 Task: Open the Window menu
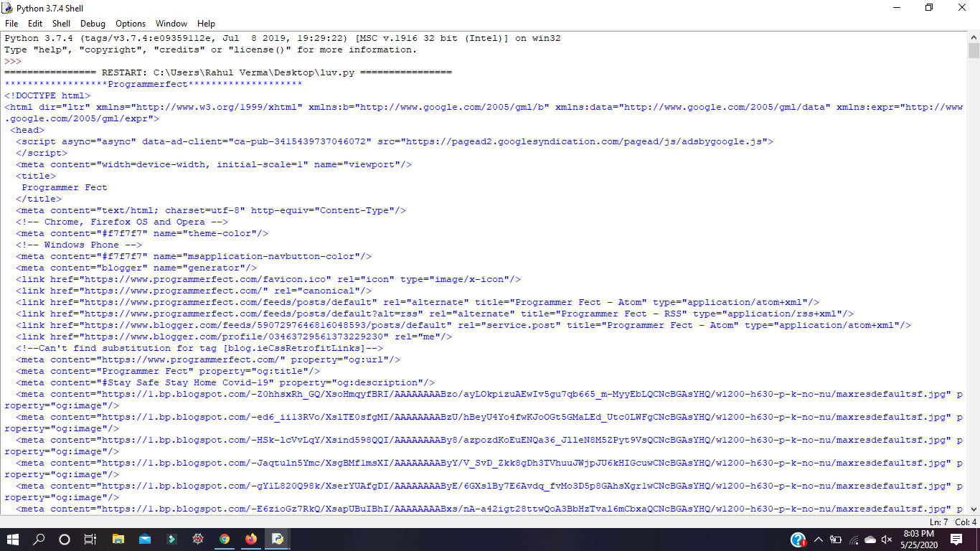coord(171,24)
